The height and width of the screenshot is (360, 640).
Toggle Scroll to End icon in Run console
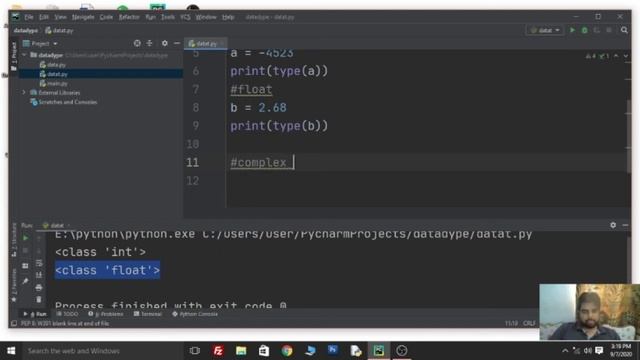[x=39, y=275]
